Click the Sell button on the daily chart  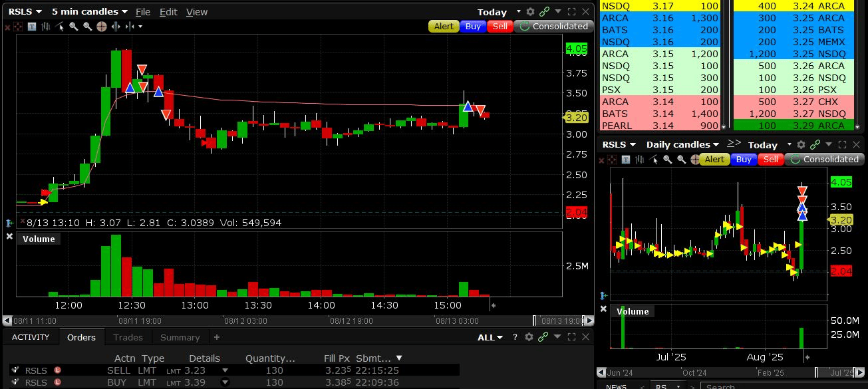coord(771,160)
